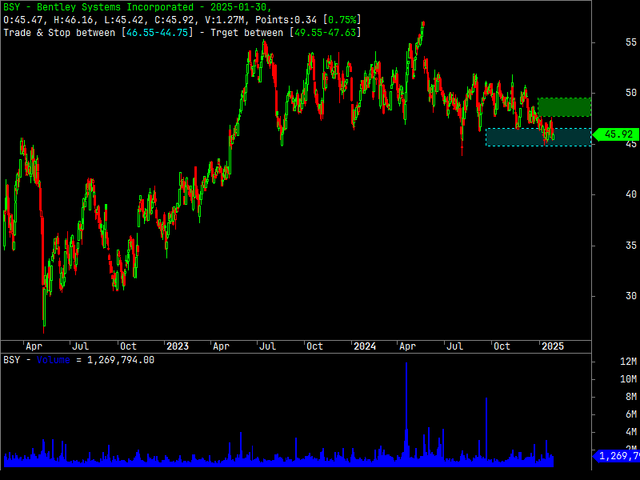The height and width of the screenshot is (480, 640).
Task: Click the 49.55-47.63 target range text
Action: click(x=325, y=33)
